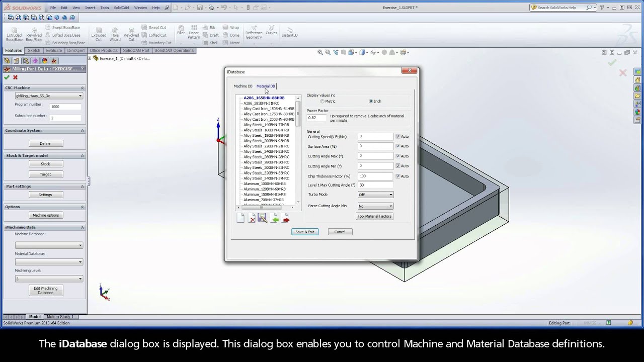Select Aluminum_100BHN-60HRB in material list
This screenshot has height=362, width=644.
coord(264,184)
